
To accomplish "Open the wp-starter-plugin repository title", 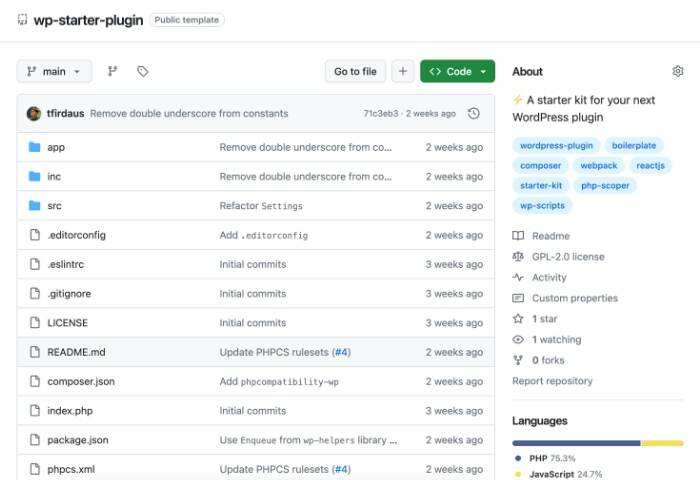I will (88, 20).
